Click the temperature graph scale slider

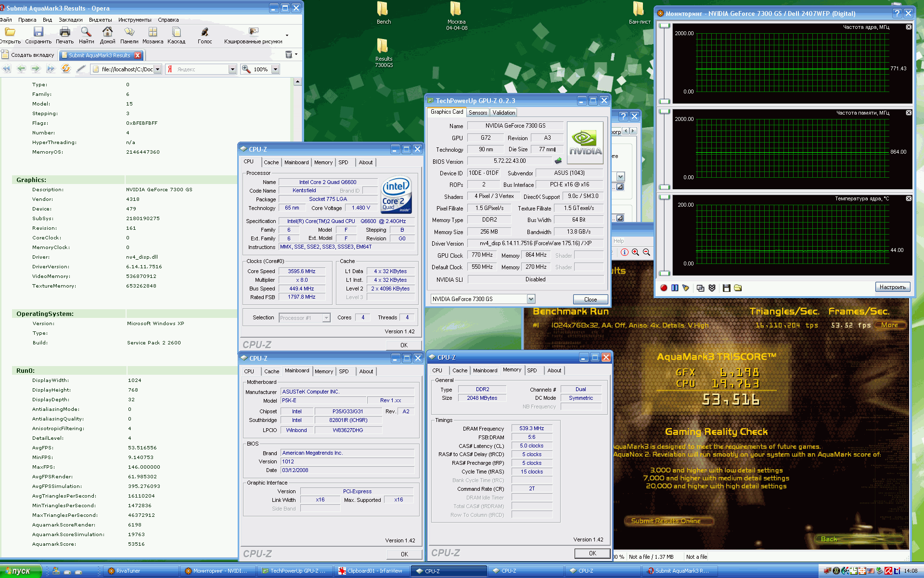(x=665, y=235)
